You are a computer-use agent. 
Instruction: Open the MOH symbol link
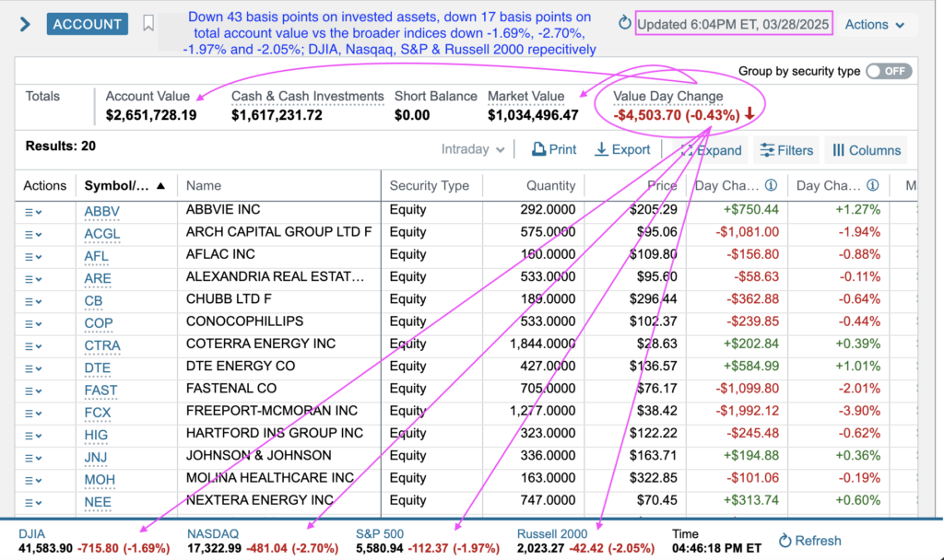click(x=100, y=479)
